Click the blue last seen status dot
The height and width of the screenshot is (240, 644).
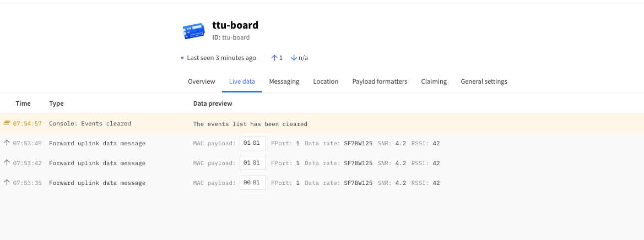point(182,58)
